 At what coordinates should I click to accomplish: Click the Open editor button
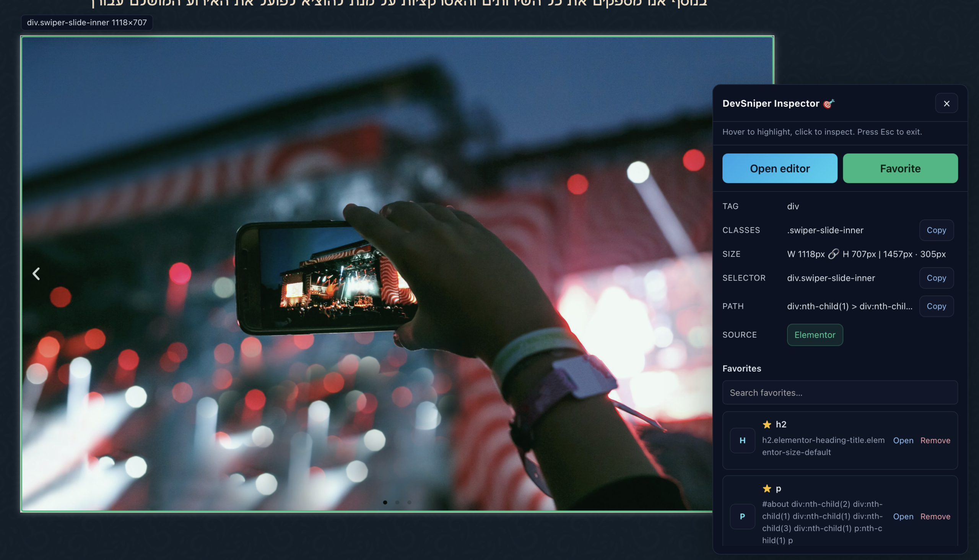(779, 169)
